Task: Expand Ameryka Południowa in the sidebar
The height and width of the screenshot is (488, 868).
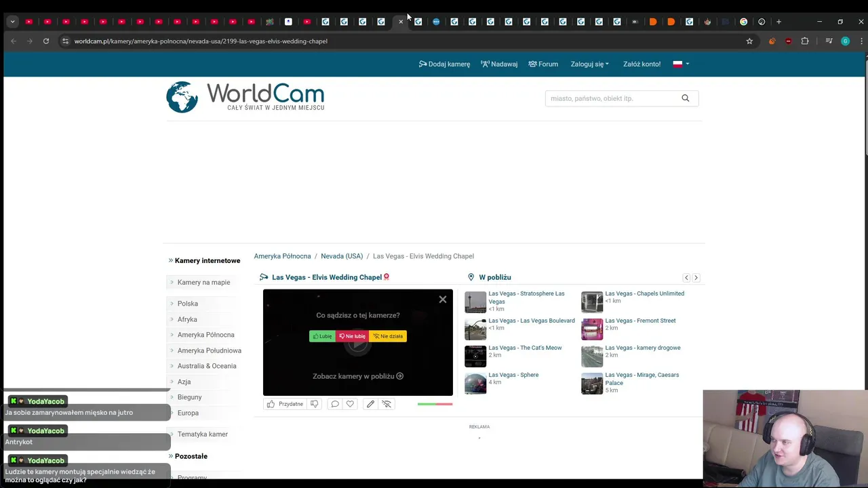Action: coord(210,350)
